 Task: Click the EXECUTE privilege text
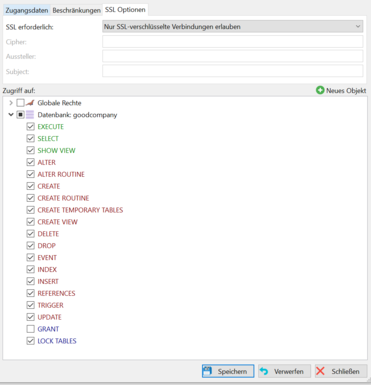tap(51, 127)
